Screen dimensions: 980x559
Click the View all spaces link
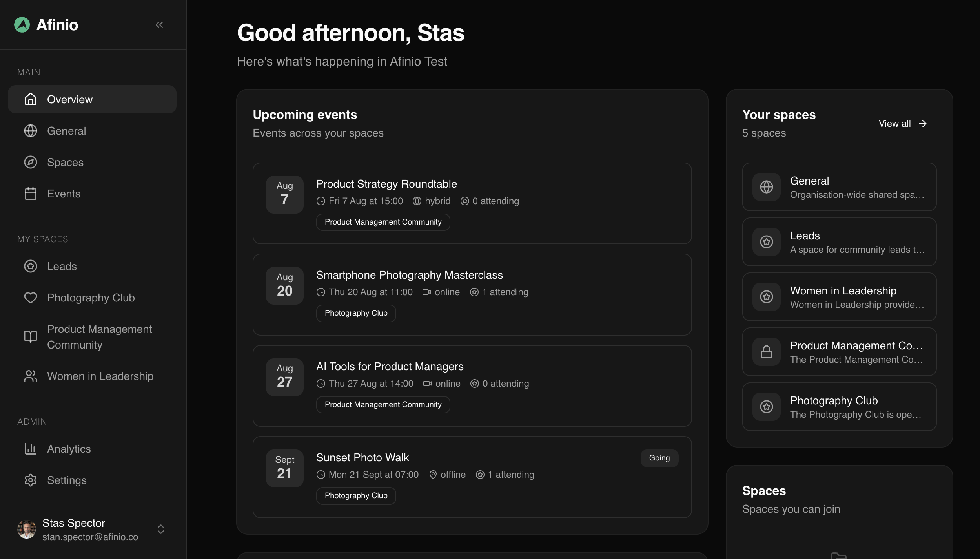pyautogui.click(x=902, y=124)
